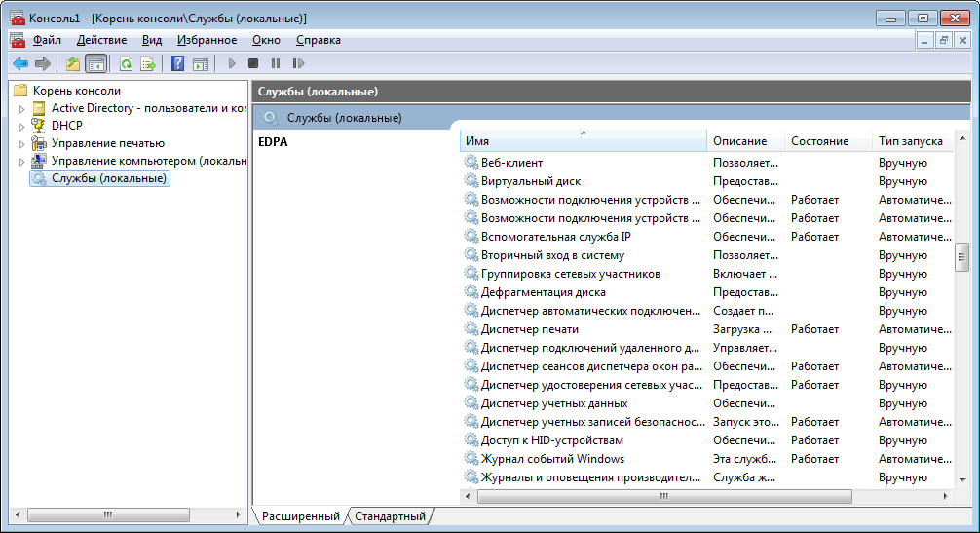The height and width of the screenshot is (533, 980).
Task: Sort by the Состояние column header
Action: tap(828, 141)
